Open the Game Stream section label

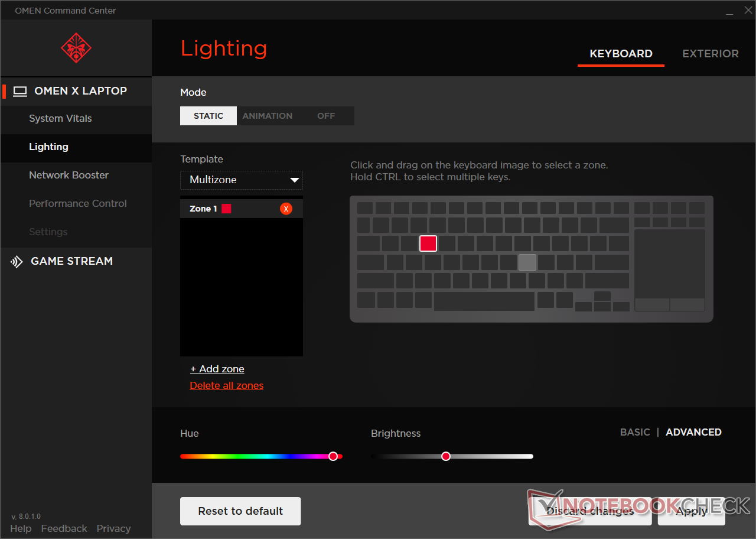[71, 261]
